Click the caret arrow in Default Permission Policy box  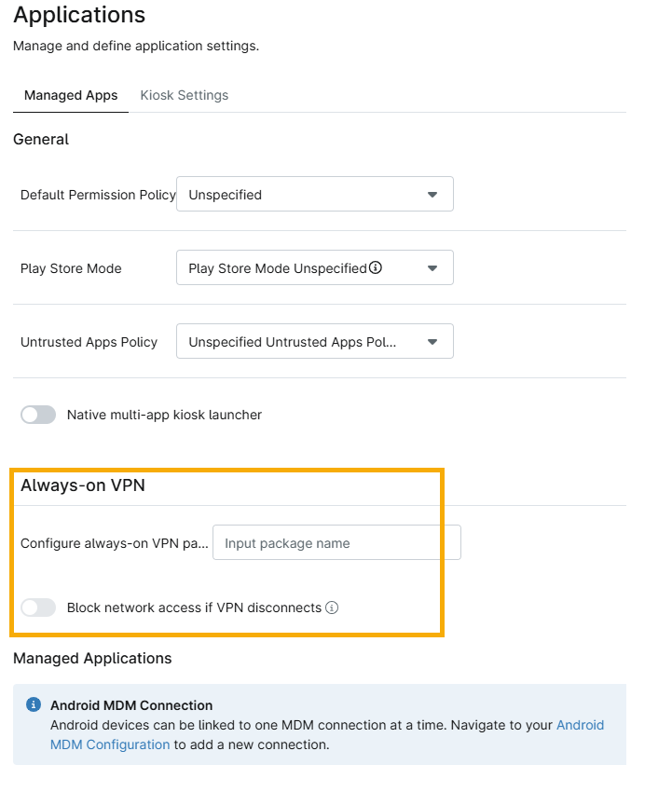coord(432,195)
